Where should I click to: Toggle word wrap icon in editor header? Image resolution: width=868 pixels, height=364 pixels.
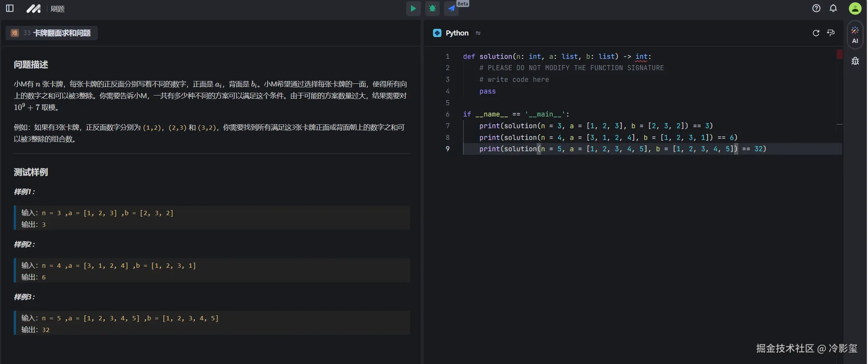coord(831,33)
